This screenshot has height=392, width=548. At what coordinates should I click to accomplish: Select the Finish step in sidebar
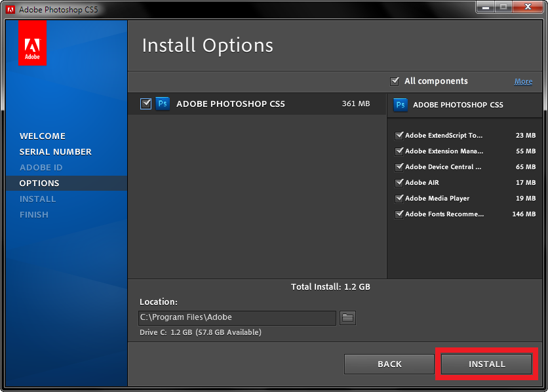pos(34,214)
